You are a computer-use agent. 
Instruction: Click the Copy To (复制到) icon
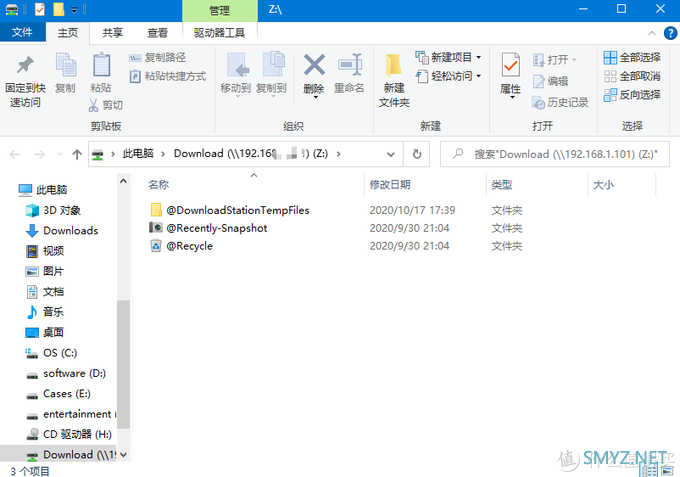pyautogui.click(x=273, y=65)
